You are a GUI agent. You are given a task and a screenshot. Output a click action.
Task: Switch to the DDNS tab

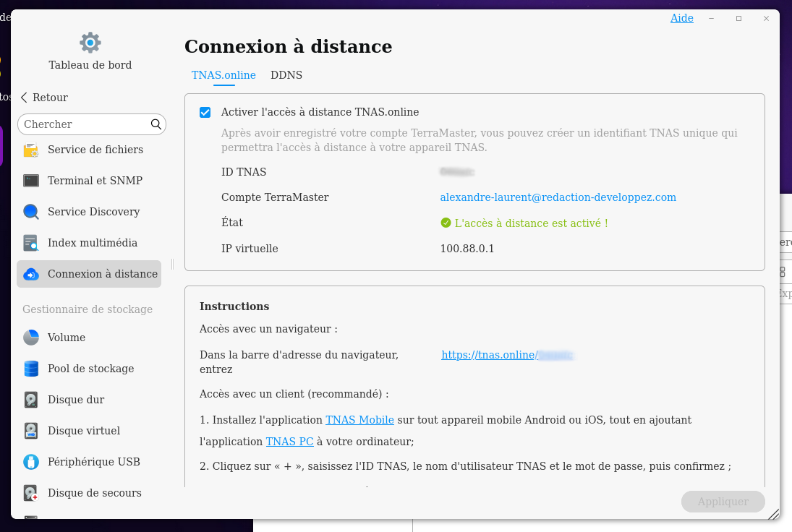click(286, 75)
